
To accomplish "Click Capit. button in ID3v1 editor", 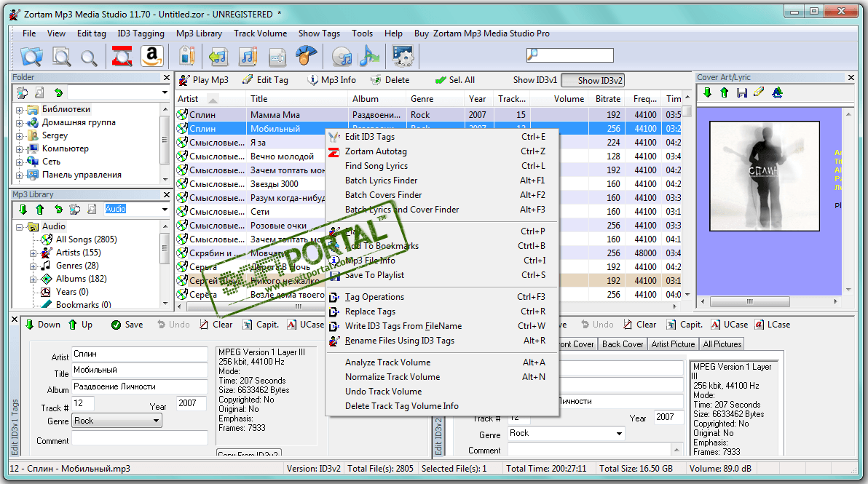I will 260,325.
